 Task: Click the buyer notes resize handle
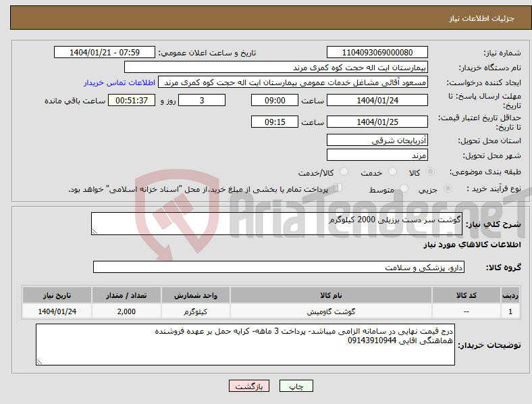(39, 362)
